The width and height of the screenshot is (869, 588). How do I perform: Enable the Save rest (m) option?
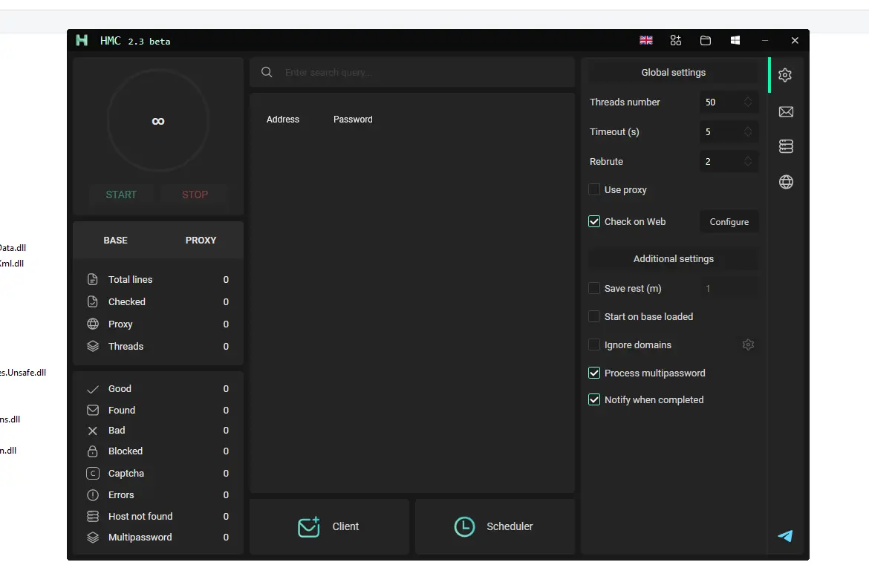[x=594, y=287]
